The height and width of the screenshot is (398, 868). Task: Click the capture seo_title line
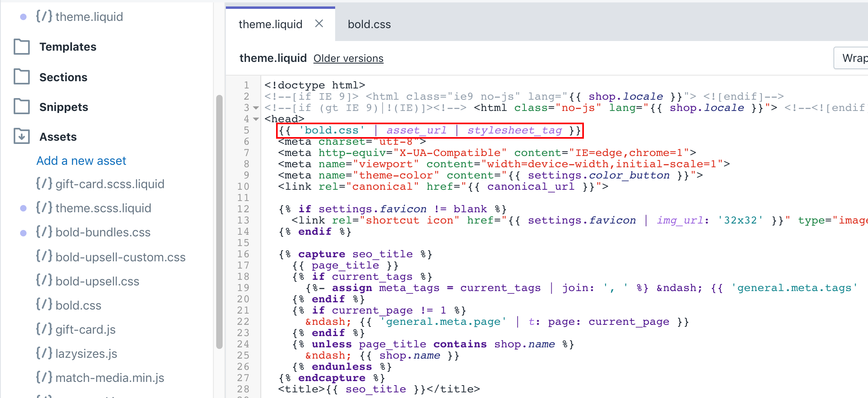pos(355,254)
